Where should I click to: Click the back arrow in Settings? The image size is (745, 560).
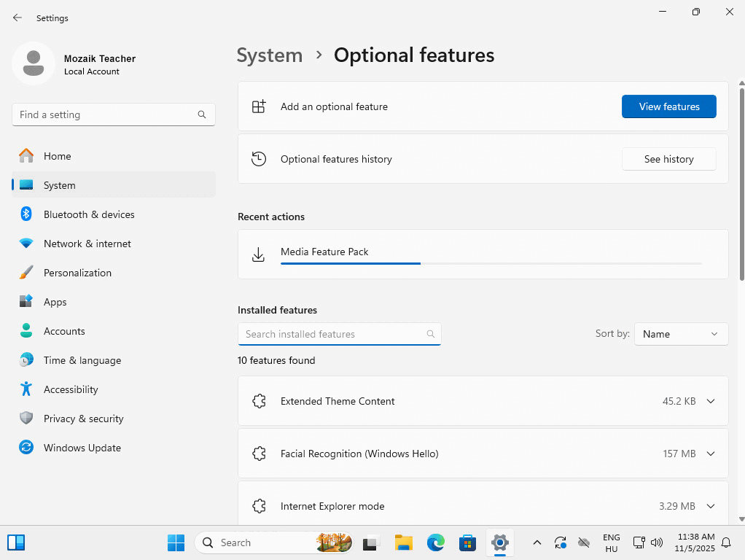coord(17,17)
